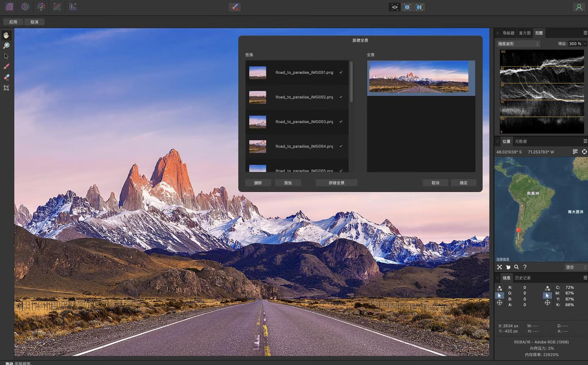This screenshot has width=588, height=365.
Task: Select the arrow pointer tool
Action: coord(6,56)
